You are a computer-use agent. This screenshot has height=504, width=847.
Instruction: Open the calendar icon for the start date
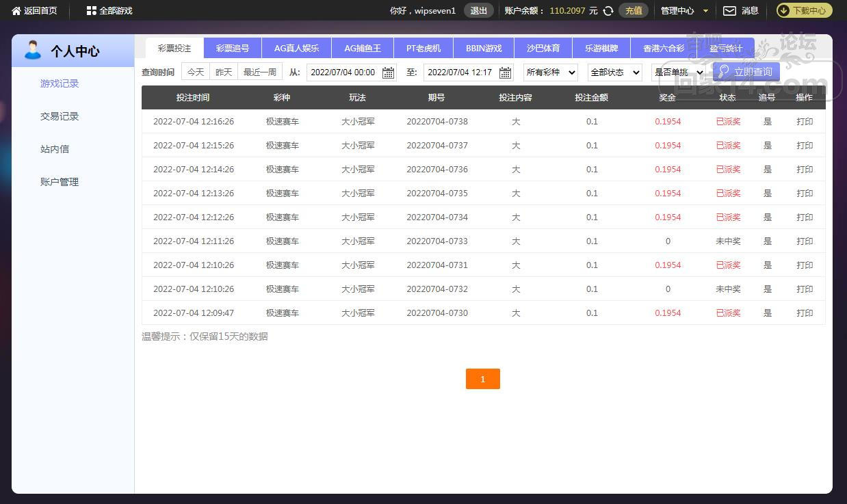coord(388,72)
